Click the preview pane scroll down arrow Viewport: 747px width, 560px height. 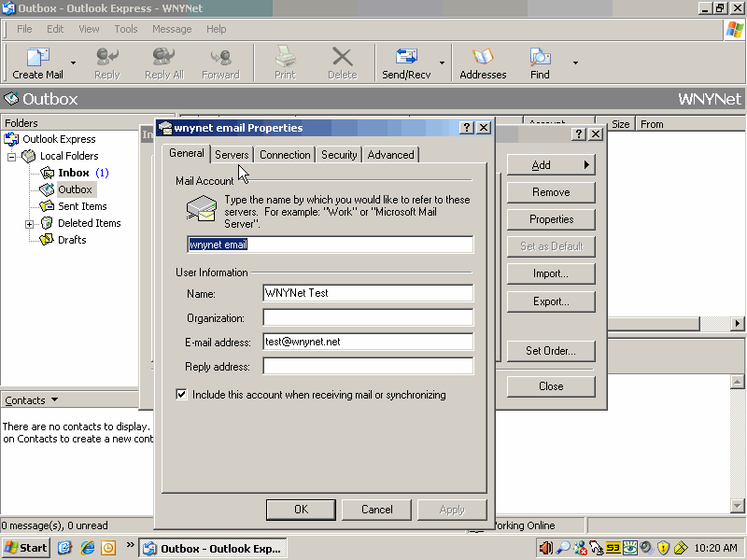tap(737, 506)
